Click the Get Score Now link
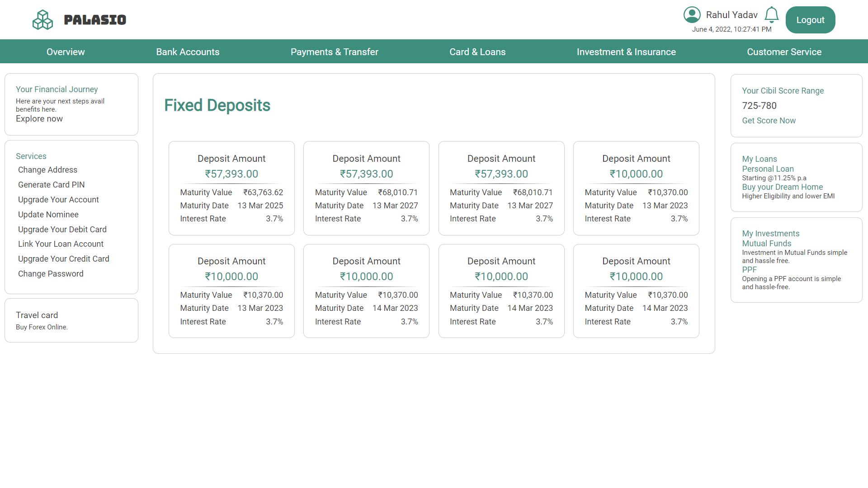The width and height of the screenshot is (868, 488). tap(769, 121)
